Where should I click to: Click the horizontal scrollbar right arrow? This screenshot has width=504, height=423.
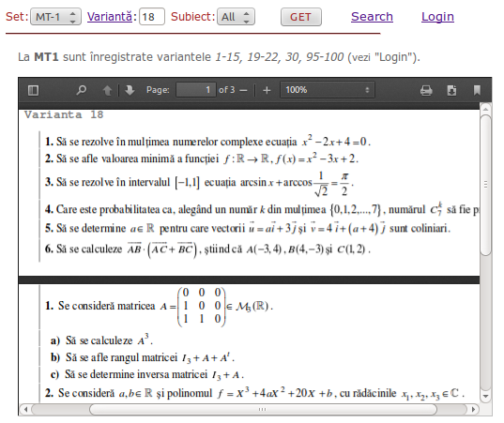[473, 409]
